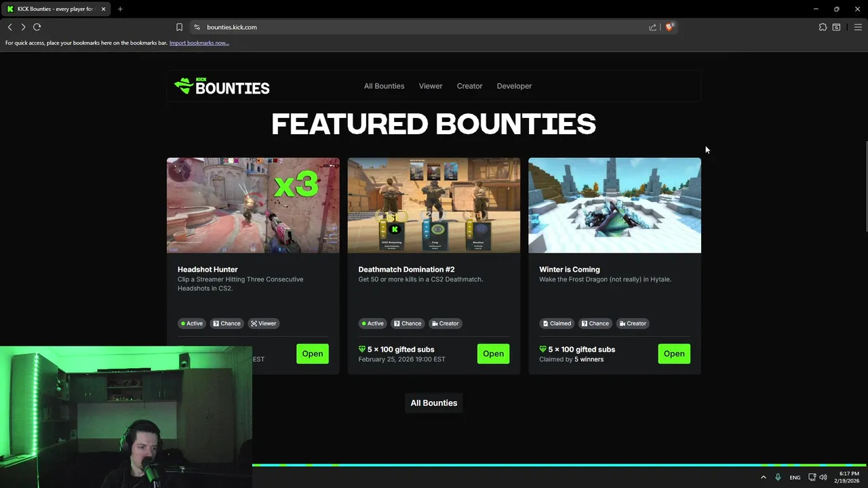The height and width of the screenshot is (488, 868).
Task: Click the Chance tag on Deathmatch Domination
Action: 408,323
